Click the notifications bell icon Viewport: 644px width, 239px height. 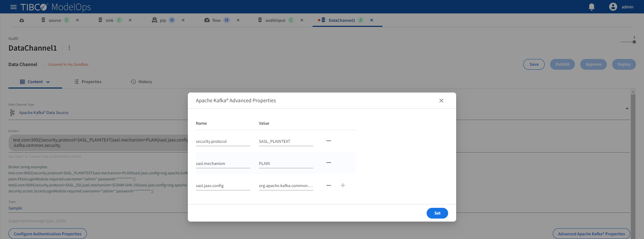(592, 7)
